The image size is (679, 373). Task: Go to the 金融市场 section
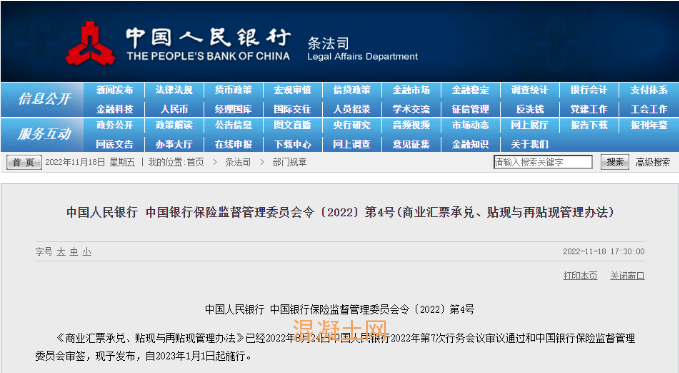pos(411,90)
